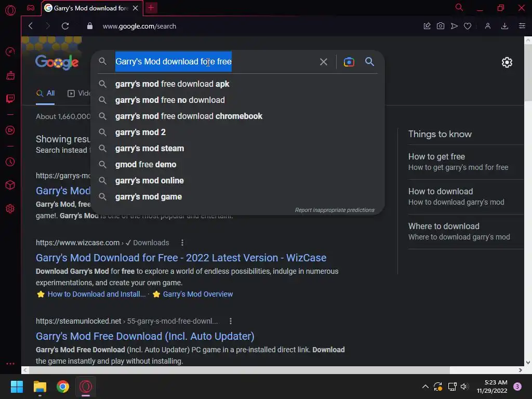
Task: Expand How to get free item
Action: coord(466,162)
